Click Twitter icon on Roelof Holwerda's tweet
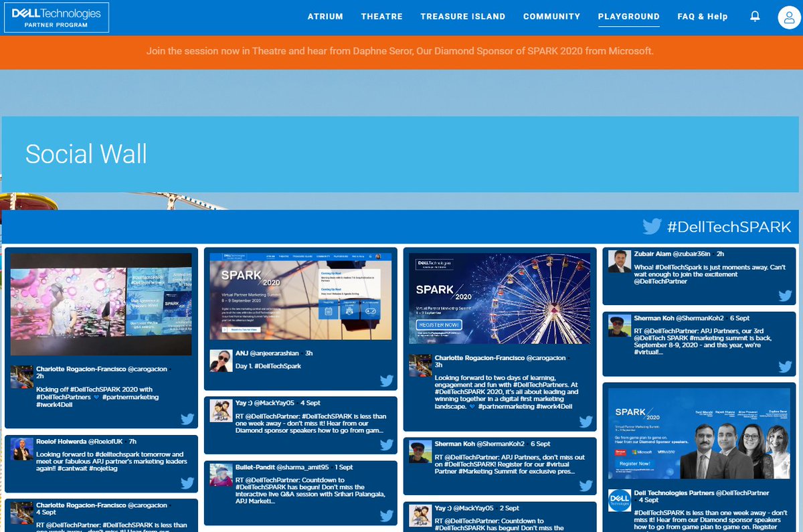Viewport: 803px width, 532px height. (187, 482)
